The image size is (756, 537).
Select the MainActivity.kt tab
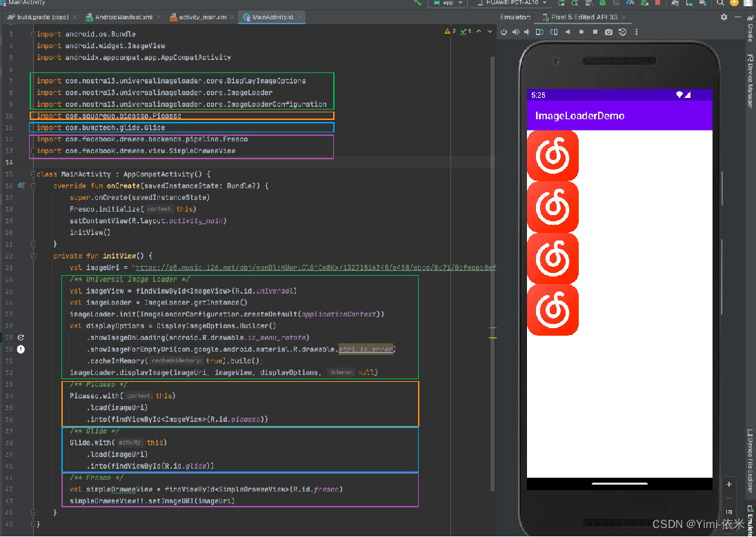273,17
